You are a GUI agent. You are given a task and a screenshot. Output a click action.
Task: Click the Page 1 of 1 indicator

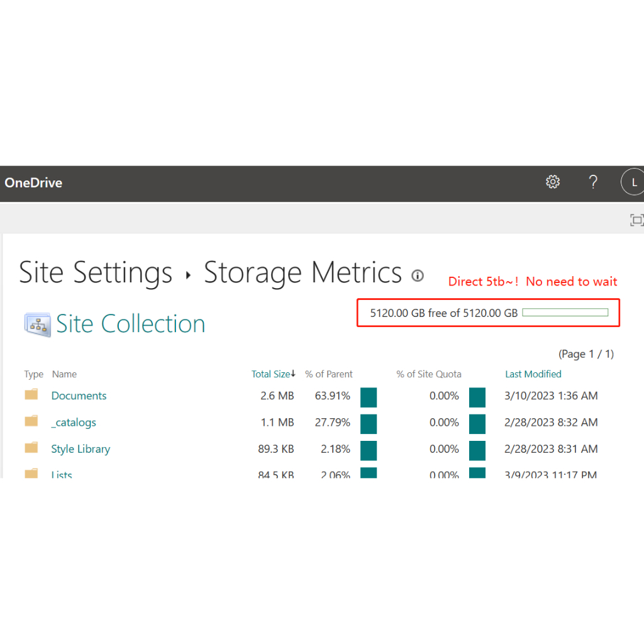(586, 354)
